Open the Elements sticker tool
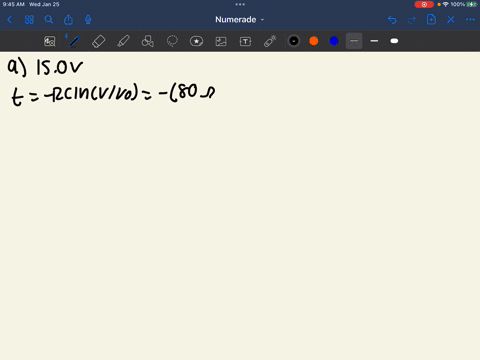Image resolution: width=480 pixels, height=360 pixels. click(196, 41)
